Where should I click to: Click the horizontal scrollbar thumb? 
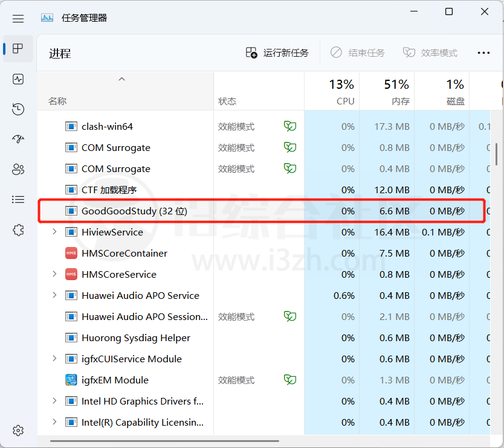[x=164, y=441]
